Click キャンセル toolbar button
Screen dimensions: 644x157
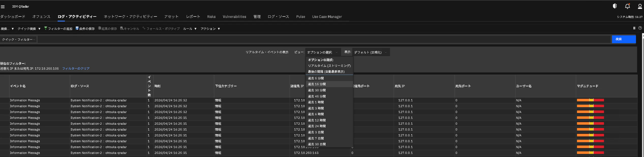coord(130,29)
